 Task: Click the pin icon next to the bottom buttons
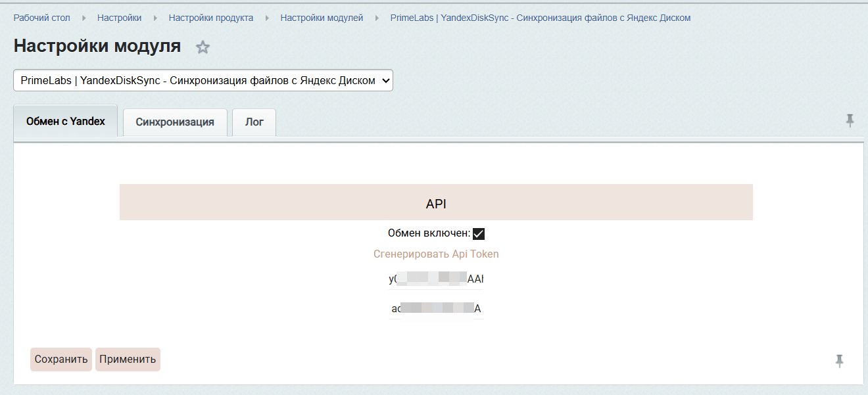pyautogui.click(x=839, y=360)
